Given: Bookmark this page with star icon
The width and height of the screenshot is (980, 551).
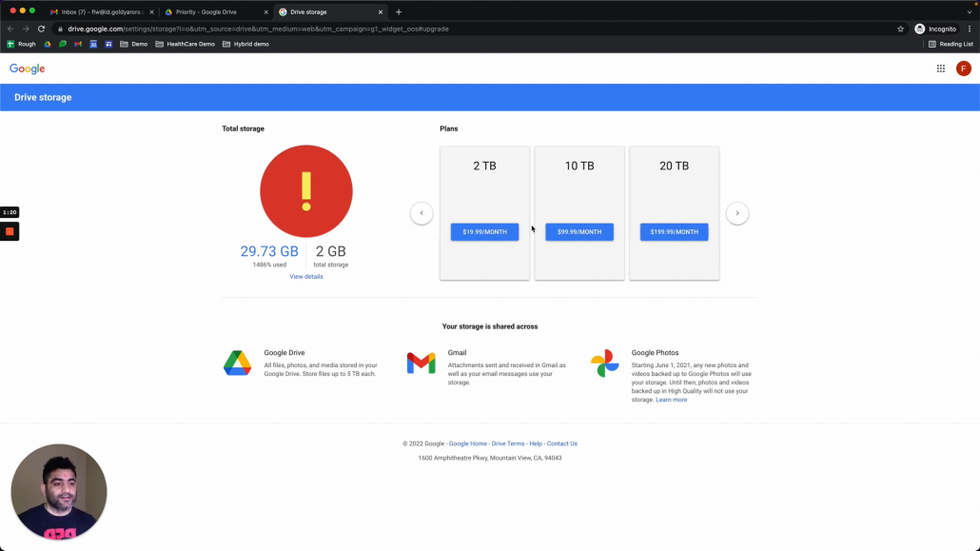Looking at the screenshot, I should pyautogui.click(x=900, y=29).
